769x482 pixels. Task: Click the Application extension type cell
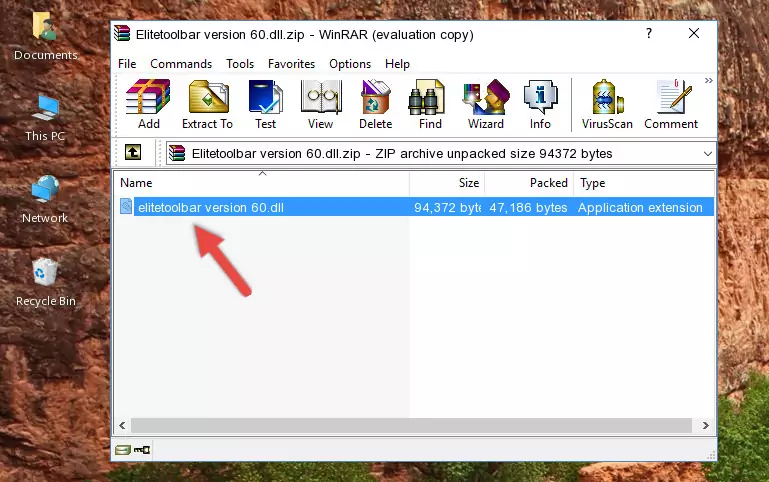tap(640, 207)
